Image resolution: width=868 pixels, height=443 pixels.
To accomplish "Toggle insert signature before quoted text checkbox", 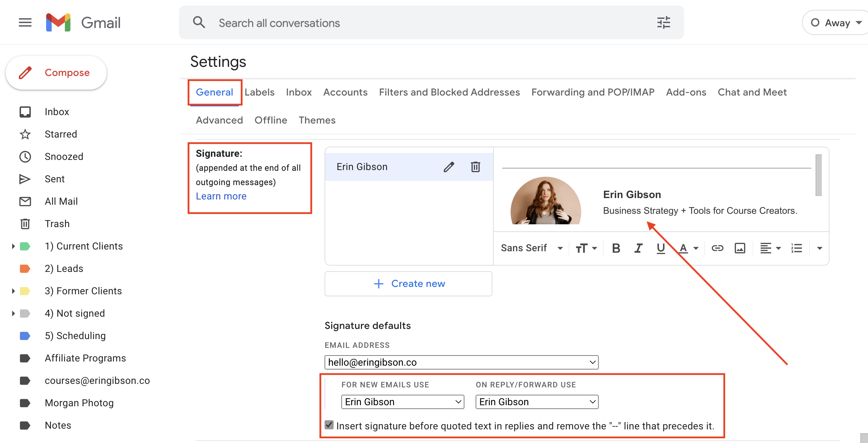I will 329,425.
